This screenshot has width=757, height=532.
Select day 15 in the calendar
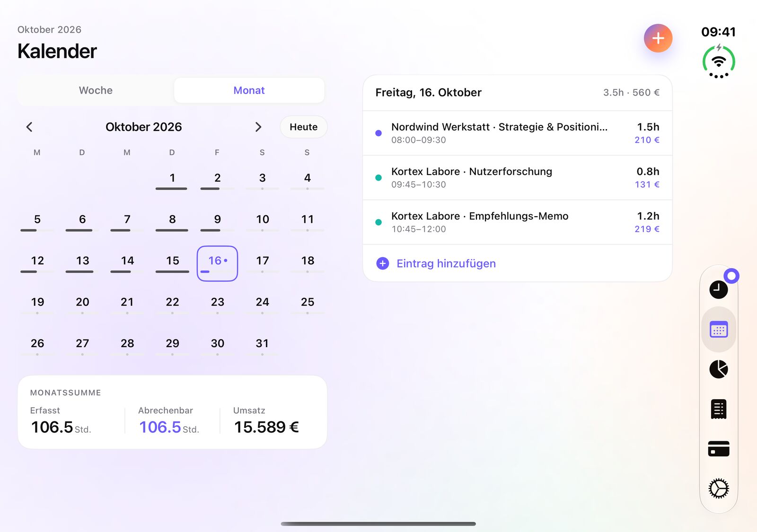(172, 262)
